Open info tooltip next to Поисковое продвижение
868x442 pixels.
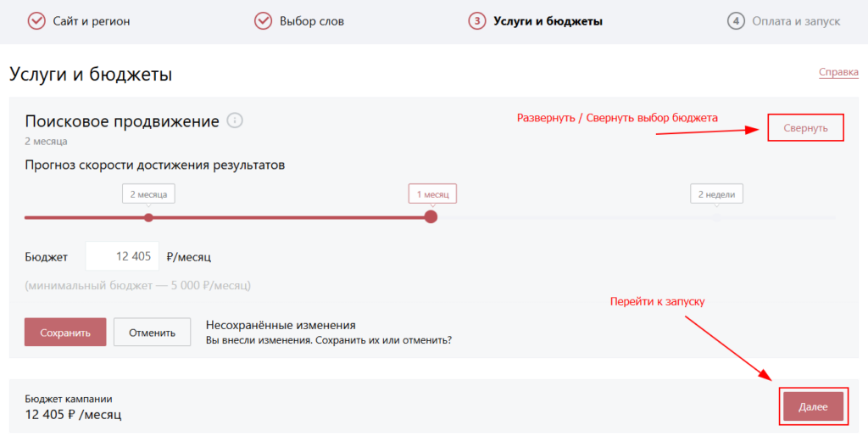235,121
